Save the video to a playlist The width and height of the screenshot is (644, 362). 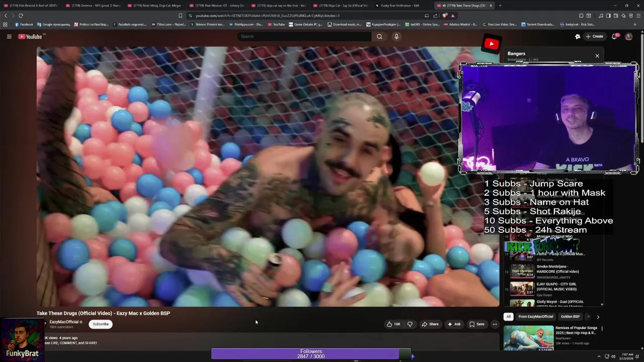(476, 324)
